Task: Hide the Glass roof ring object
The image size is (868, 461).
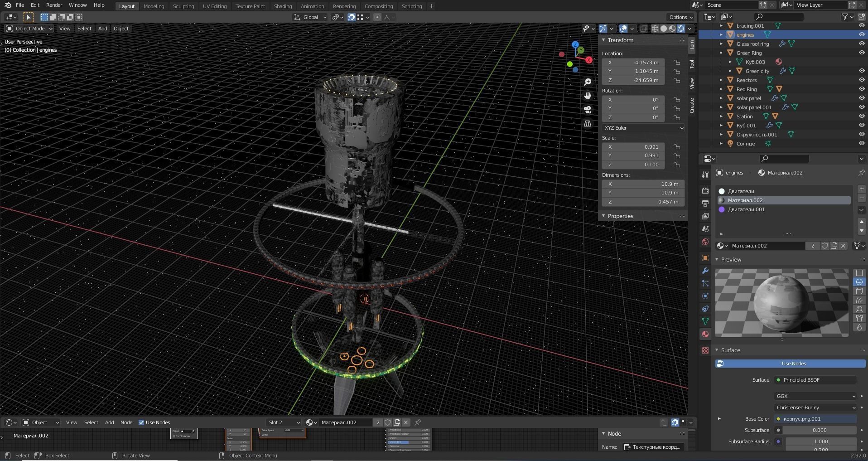Action: pyautogui.click(x=862, y=44)
